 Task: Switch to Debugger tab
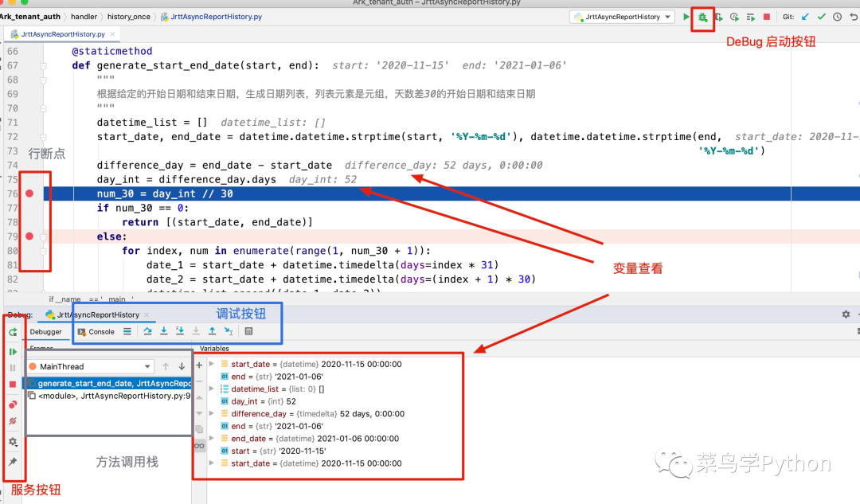tap(46, 332)
